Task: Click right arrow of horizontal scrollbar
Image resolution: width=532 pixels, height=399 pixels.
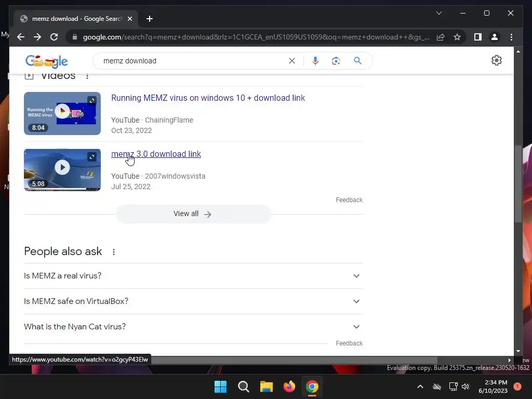Action: pyautogui.click(x=509, y=361)
